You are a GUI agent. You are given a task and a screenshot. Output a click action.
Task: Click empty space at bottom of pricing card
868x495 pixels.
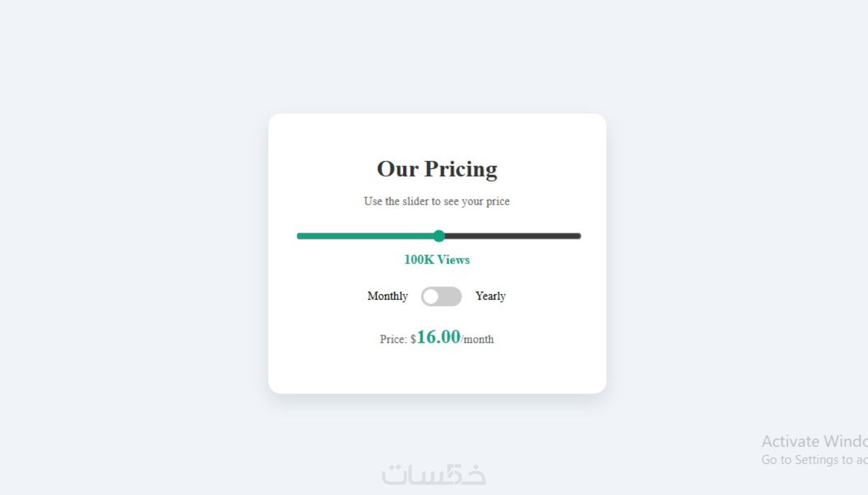(x=437, y=375)
